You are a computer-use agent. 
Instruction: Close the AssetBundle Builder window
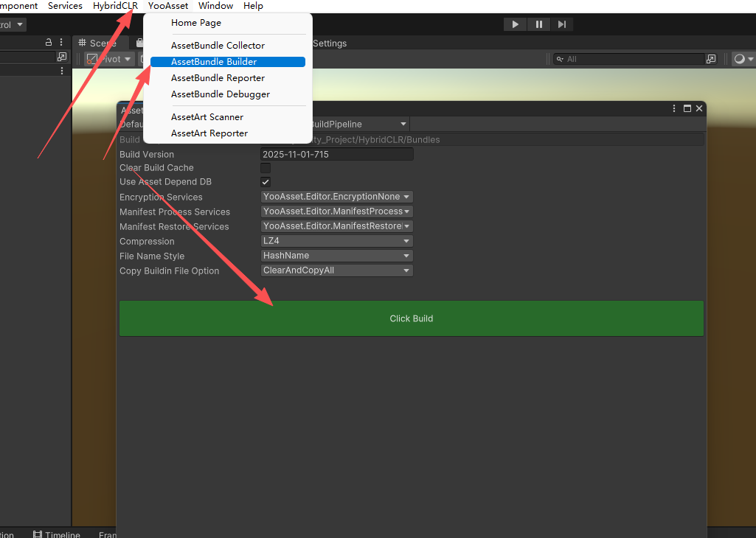coord(699,108)
